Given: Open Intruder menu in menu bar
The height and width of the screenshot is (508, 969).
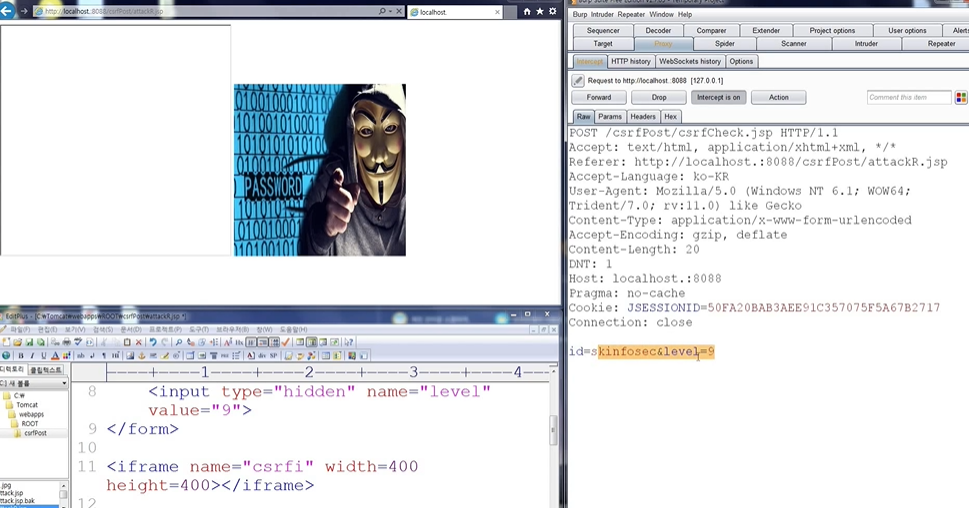Looking at the screenshot, I should pyautogui.click(x=601, y=14).
